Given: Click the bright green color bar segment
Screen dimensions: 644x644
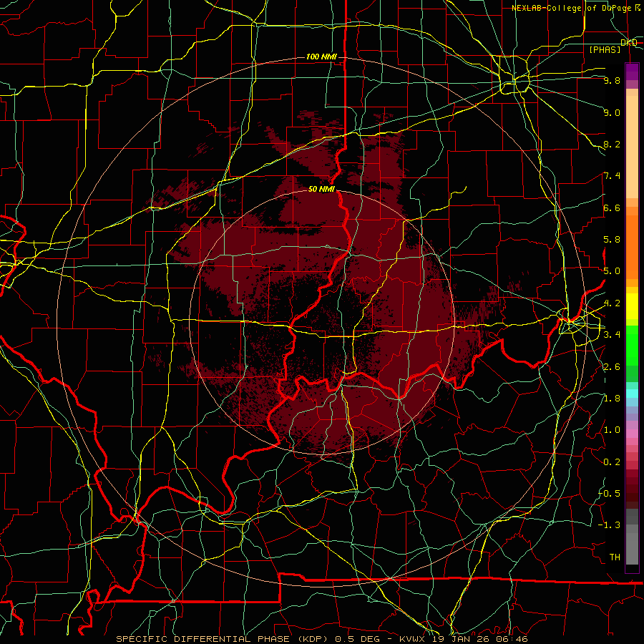Looking at the screenshot, I should [632, 346].
